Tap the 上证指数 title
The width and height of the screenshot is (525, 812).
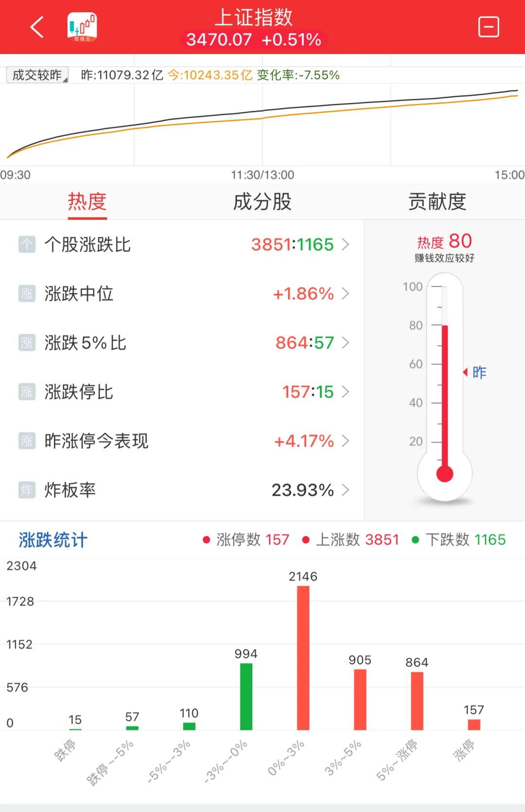254,18
